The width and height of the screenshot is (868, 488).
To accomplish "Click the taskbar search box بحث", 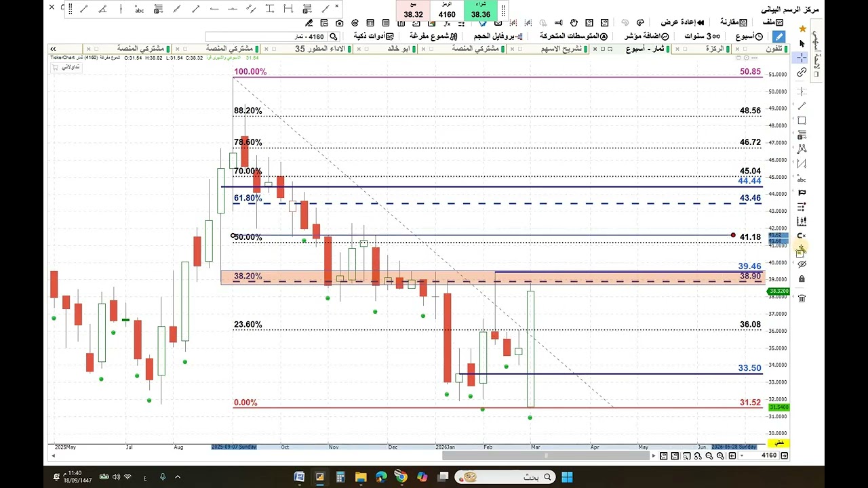I will (505, 477).
